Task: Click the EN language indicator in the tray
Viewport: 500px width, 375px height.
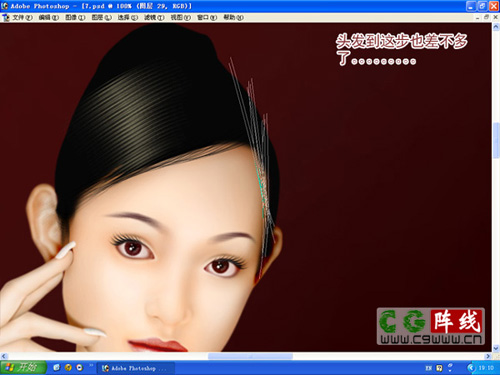Action: (x=429, y=368)
